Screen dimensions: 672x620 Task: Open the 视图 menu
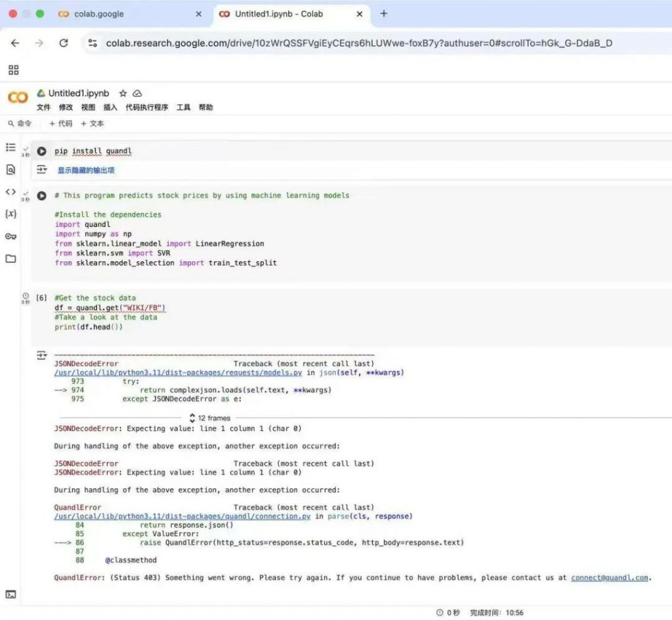[88, 107]
